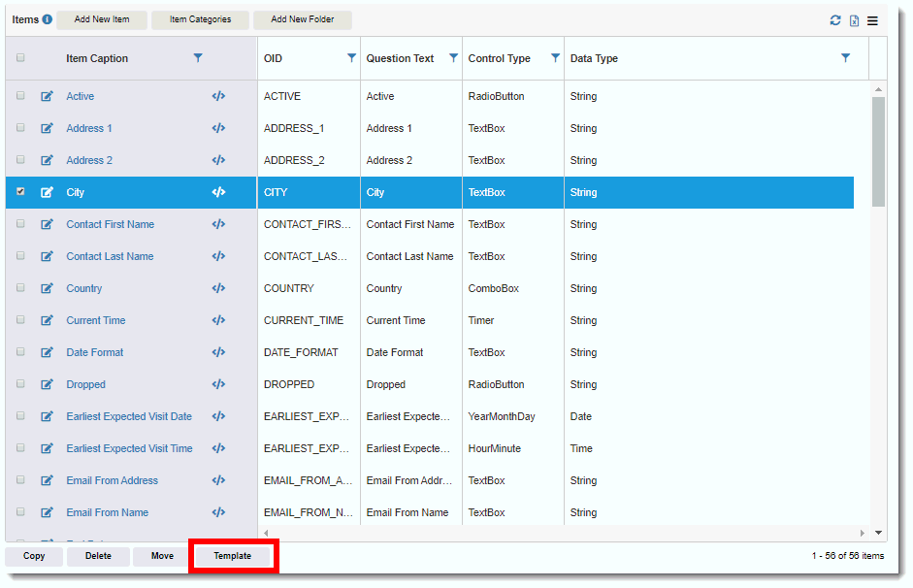
Task: Sort by the Question Text column header
Action: point(400,58)
